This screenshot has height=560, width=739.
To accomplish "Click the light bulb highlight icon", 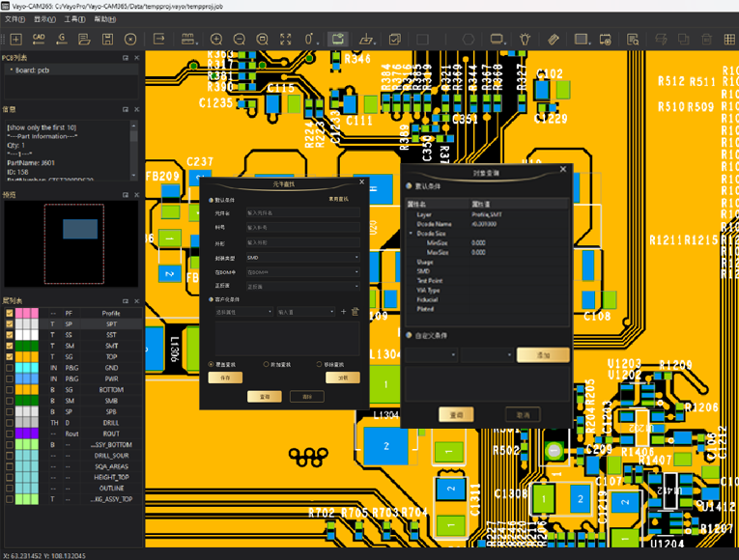I will [525, 40].
